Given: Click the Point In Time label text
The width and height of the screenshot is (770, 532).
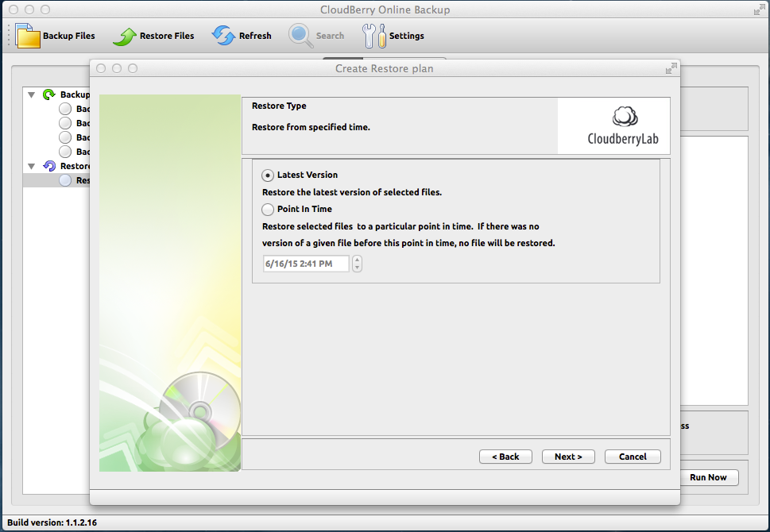Looking at the screenshot, I should (x=304, y=209).
